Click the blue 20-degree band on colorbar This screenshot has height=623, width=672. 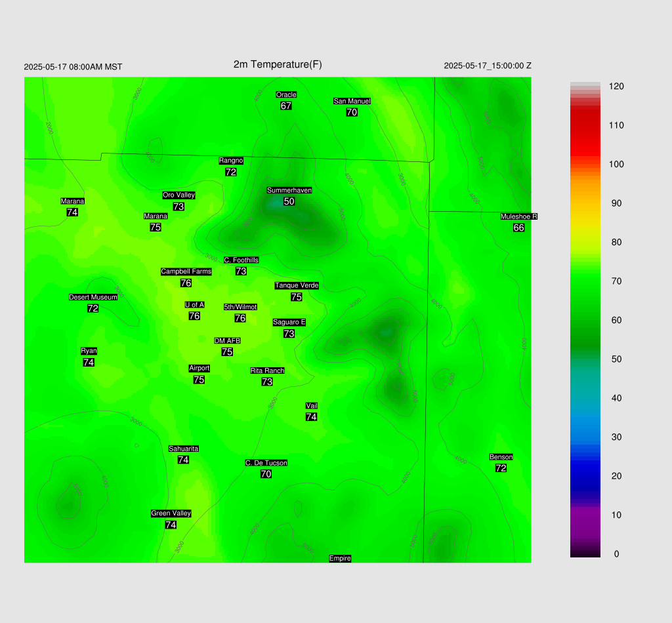point(585,476)
